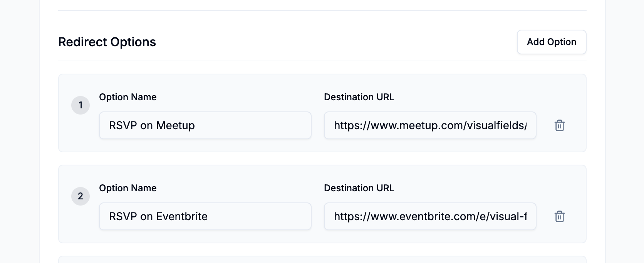Click the Destination URL label for option 1

(x=359, y=97)
